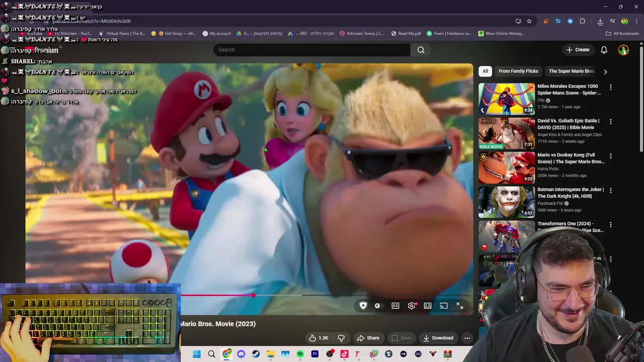Open options menu for Transformers One video
This screenshot has width=644, height=362.
coord(610,224)
